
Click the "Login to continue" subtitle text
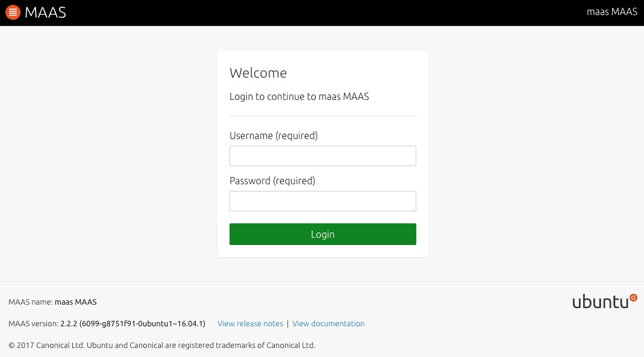coord(299,96)
